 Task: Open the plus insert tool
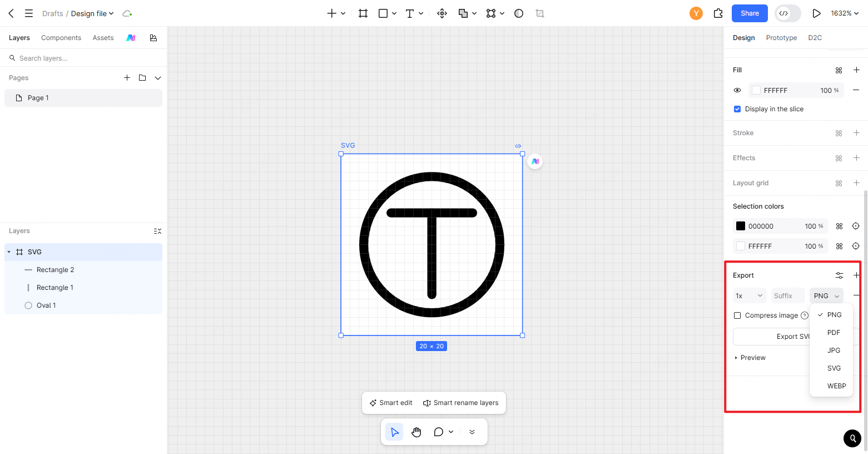[x=331, y=13]
